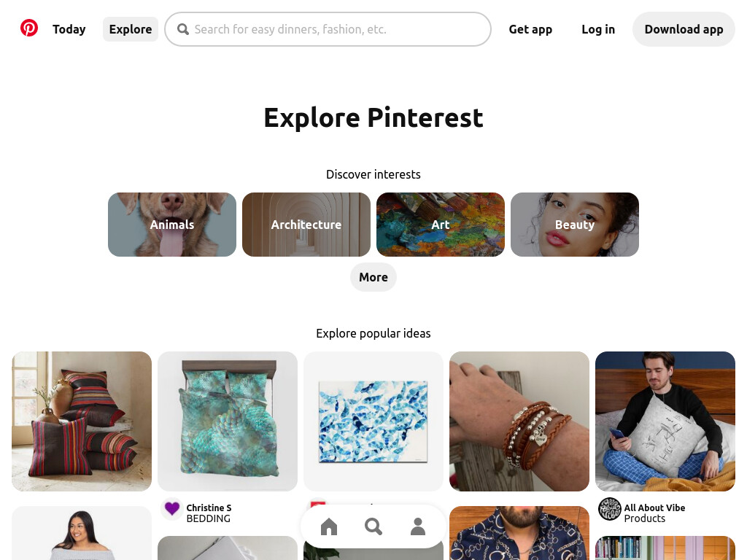747x560 pixels.
Task: Focus the search input field
Action: [x=328, y=29]
